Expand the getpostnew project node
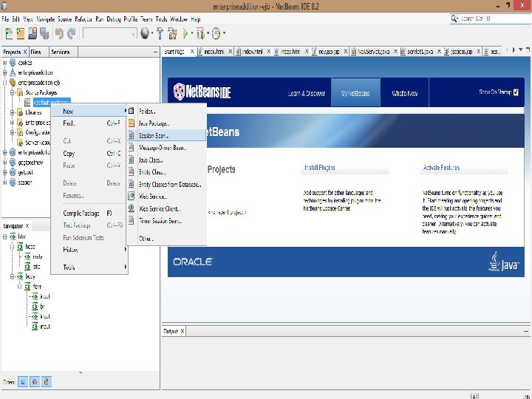Viewport: 532px width, 399px height. coord(4,162)
